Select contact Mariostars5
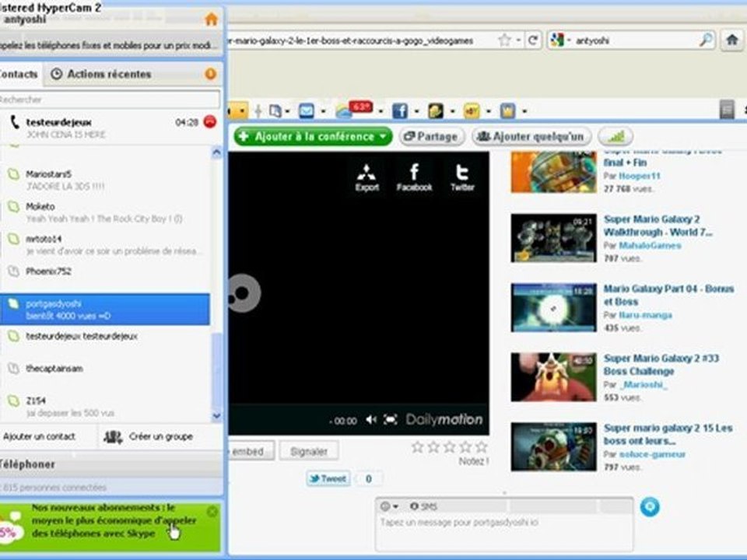 tap(105, 180)
